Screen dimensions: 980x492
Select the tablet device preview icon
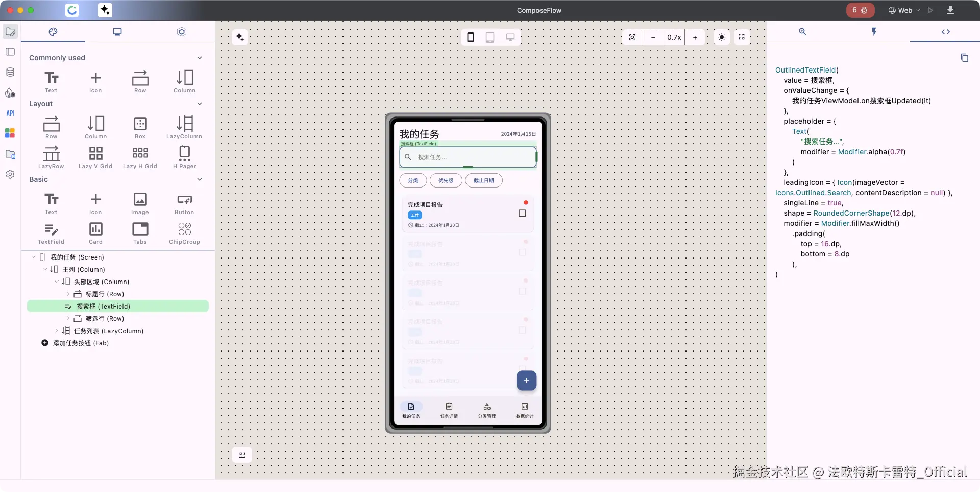point(490,37)
